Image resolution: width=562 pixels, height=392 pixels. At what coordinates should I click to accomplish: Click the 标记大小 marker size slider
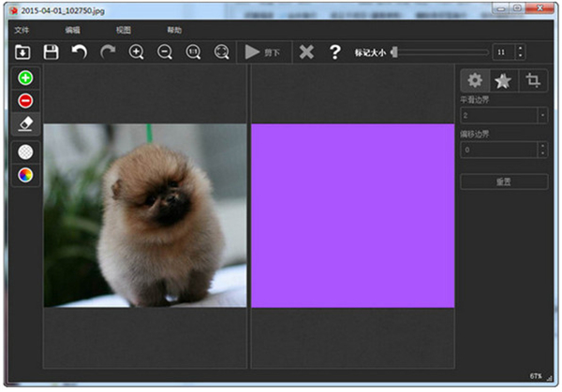point(440,52)
